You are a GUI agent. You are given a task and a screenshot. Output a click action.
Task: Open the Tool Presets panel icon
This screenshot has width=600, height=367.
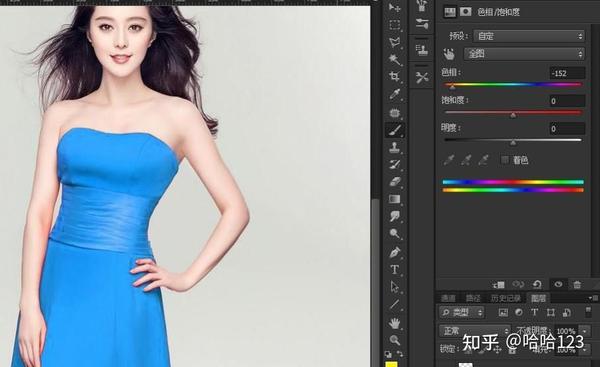pyautogui.click(x=422, y=78)
